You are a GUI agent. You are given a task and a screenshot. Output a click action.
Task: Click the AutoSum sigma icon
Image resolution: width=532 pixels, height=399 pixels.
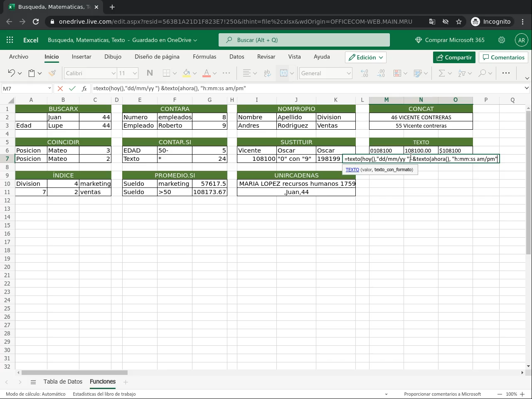point(442,73)
